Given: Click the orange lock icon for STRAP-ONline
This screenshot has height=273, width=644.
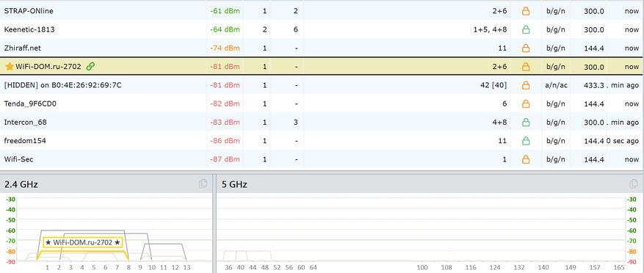Looking at the screenshot, I should pos(526,11).
